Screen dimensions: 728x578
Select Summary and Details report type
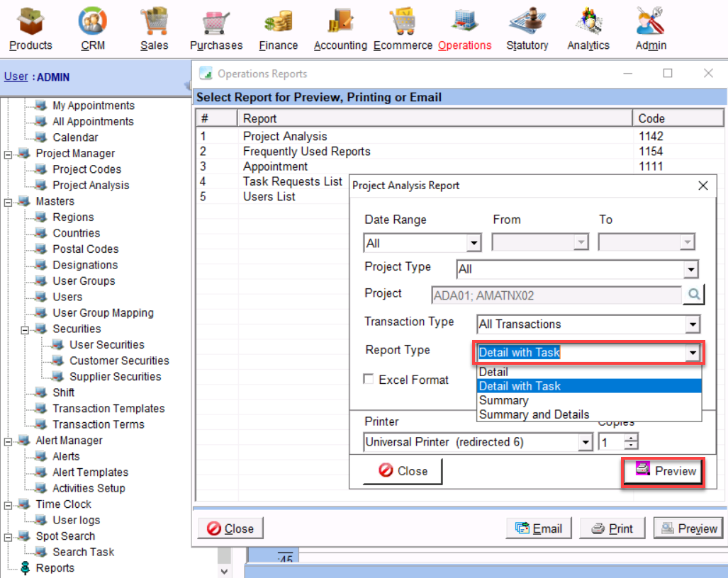(x=534, y=414)
